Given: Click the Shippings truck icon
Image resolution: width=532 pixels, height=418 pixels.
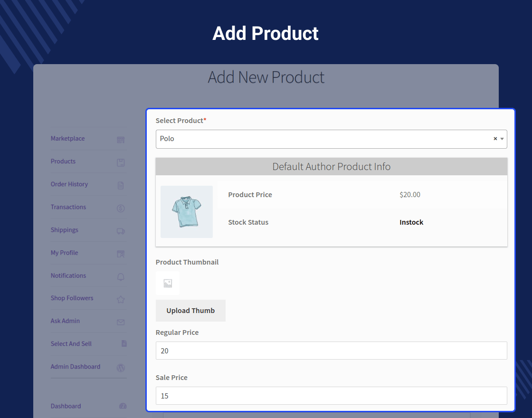Looking at the screenshot, I should click(121, 231).
